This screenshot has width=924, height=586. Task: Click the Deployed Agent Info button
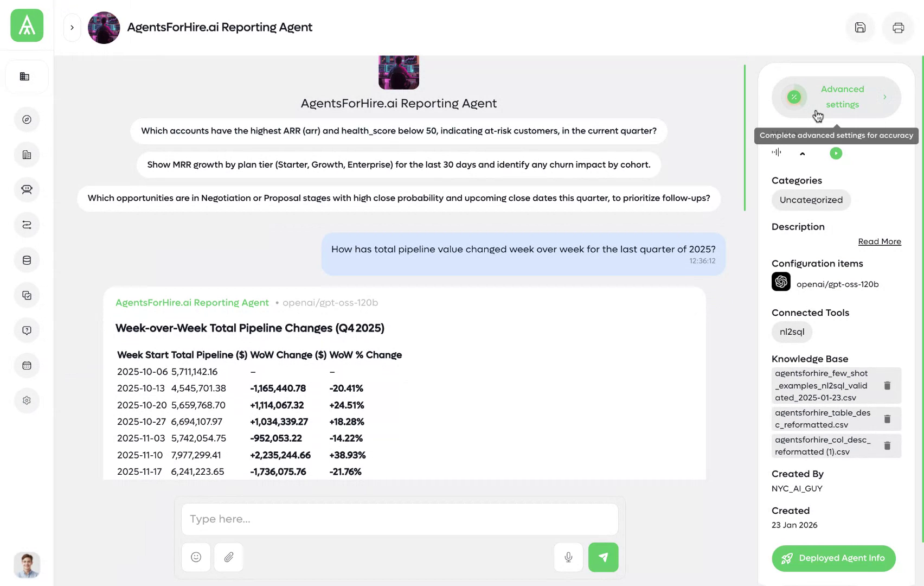833,558
